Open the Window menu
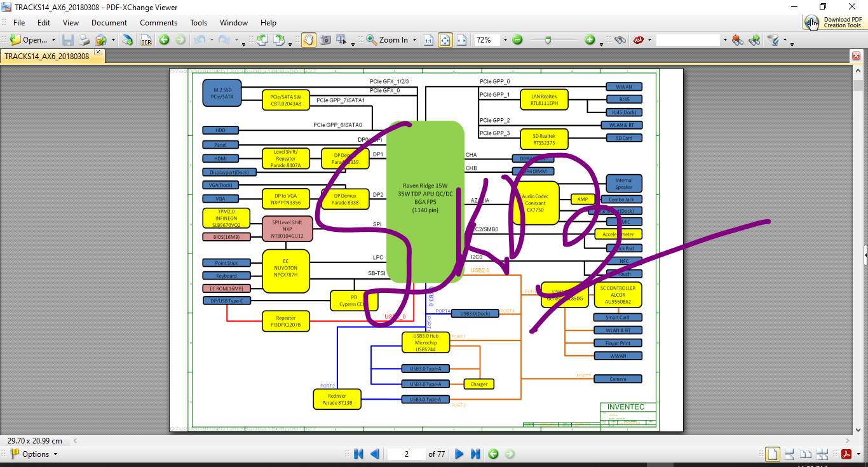This screenshot has width=868, height=467. coord(234,23)
